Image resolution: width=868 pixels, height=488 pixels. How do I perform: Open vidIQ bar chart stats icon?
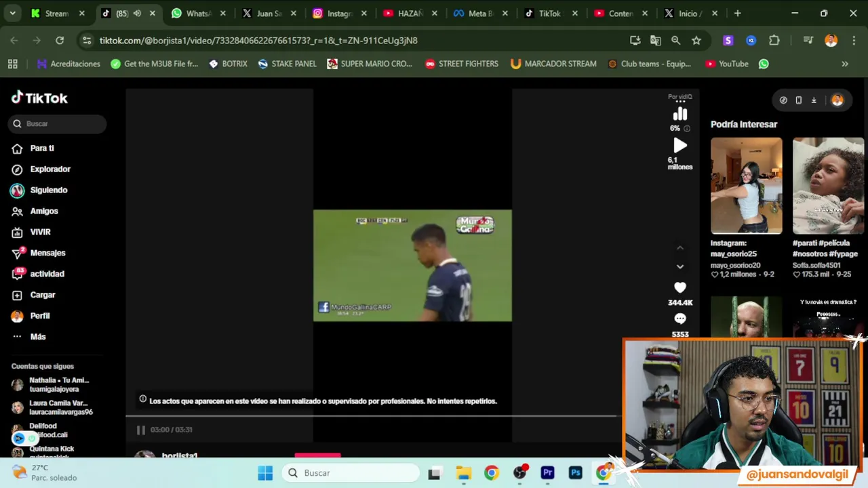click(680, 115)
